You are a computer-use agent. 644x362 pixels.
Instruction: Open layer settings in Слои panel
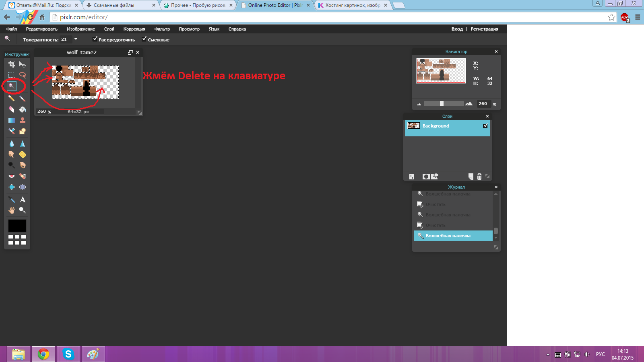(412, 177)
